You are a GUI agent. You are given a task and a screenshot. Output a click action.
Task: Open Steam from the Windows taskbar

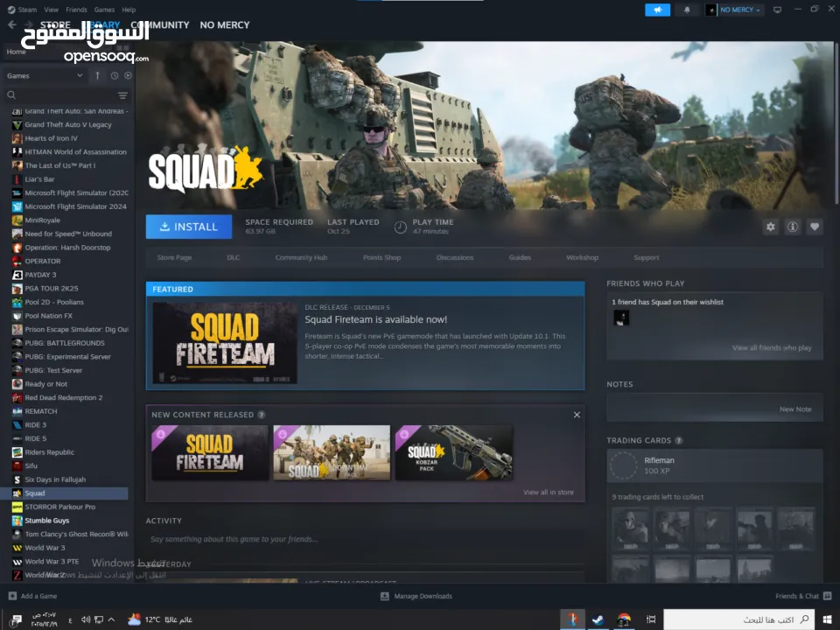(x=598, y=619)
